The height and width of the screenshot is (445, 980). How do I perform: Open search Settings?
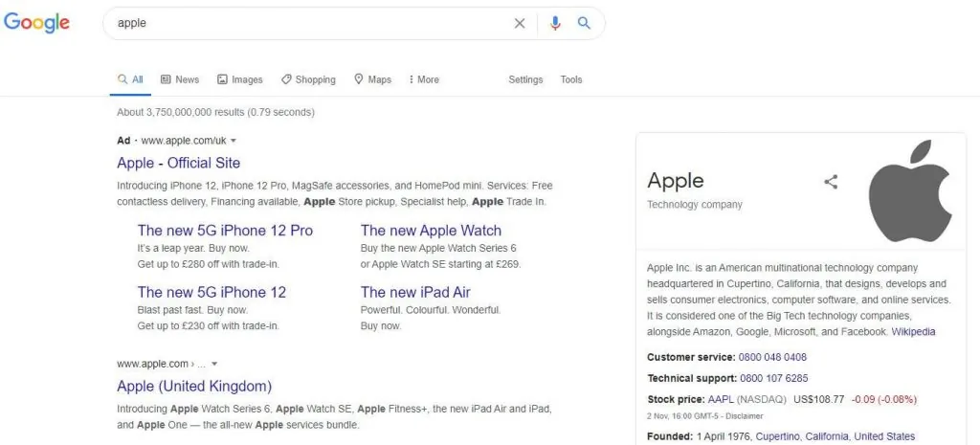[x=525, y=79]
